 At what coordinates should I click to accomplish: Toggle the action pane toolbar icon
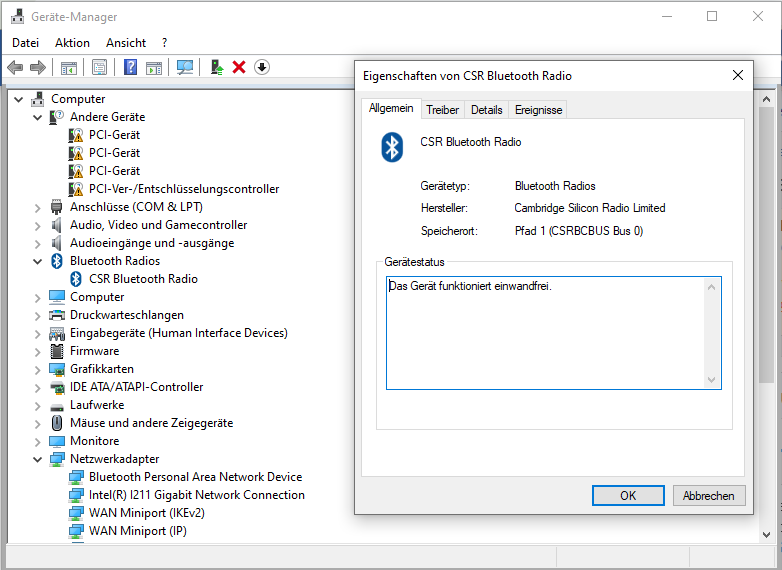[x=154, y=67]
